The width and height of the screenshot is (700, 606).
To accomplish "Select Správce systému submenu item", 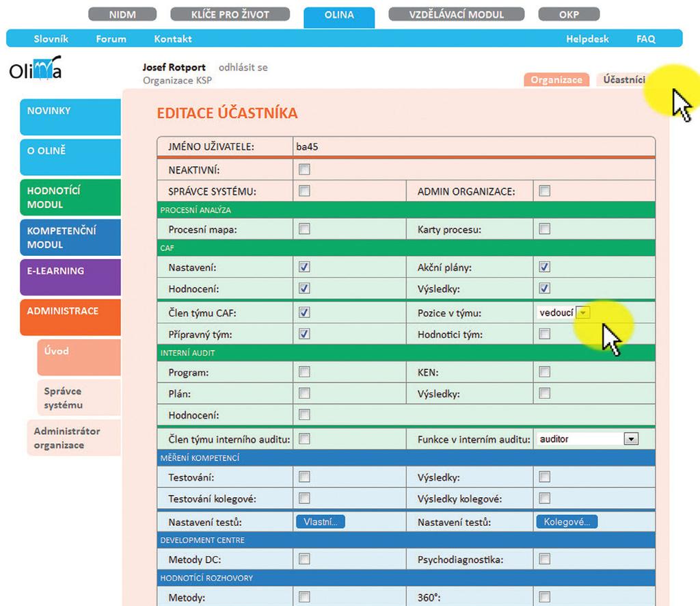I will click(79, 397).
